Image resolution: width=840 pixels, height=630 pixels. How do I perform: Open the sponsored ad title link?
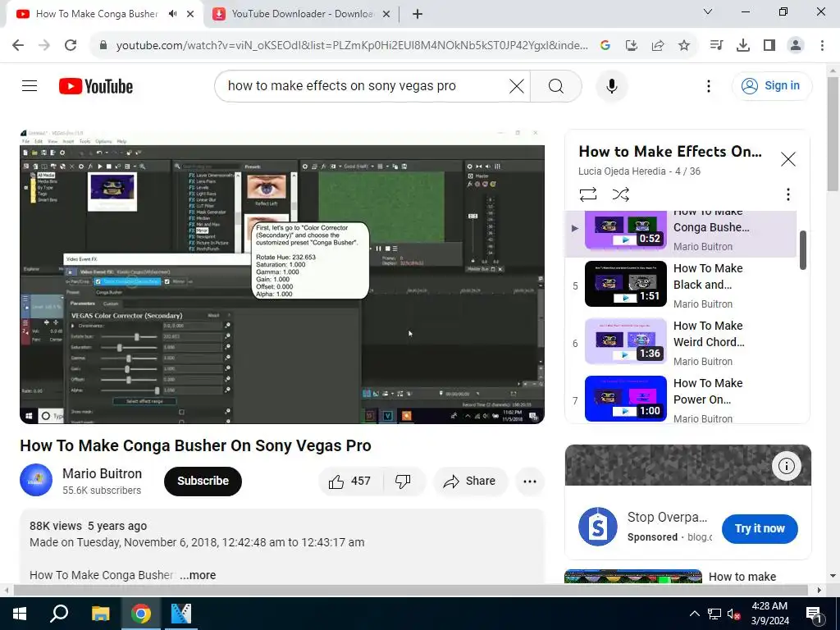(x=667, y=517)
